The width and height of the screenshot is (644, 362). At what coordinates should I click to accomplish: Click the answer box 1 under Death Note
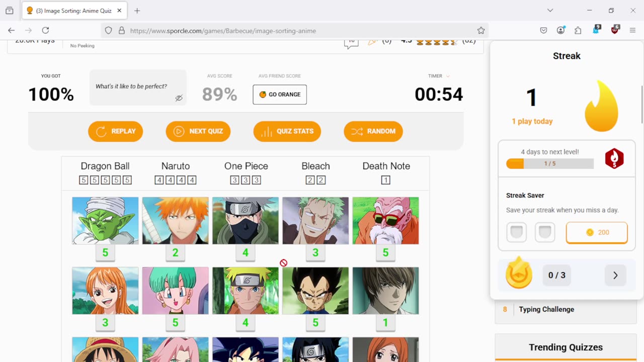386,180
